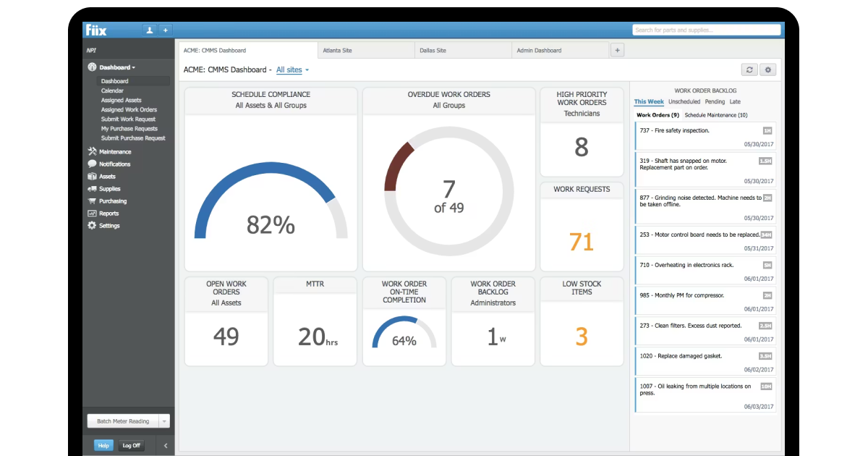The height and width of the screenshot is (456, 868).
Task: Open Purchasing via the shopping cart icon
Action: point(90,201)
